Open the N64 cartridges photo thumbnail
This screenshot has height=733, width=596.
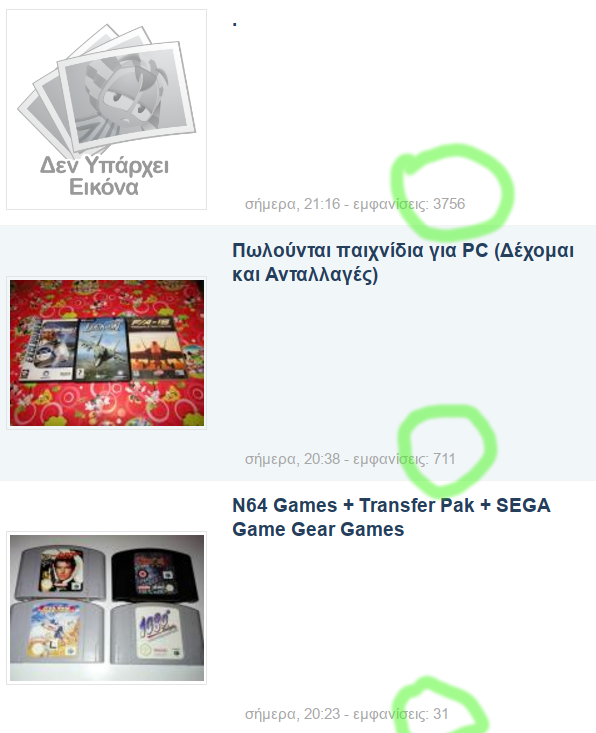pyautogui.click(x=107, y=608)
